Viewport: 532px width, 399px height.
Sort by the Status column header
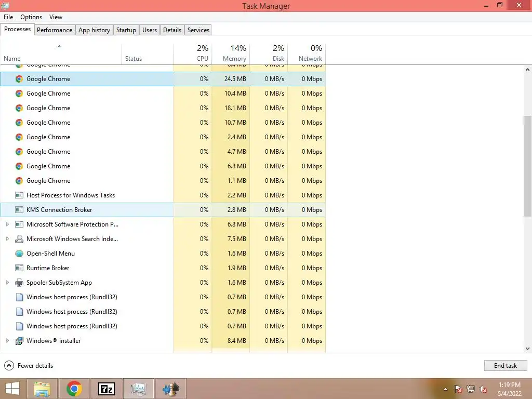(x=148, y=54)
